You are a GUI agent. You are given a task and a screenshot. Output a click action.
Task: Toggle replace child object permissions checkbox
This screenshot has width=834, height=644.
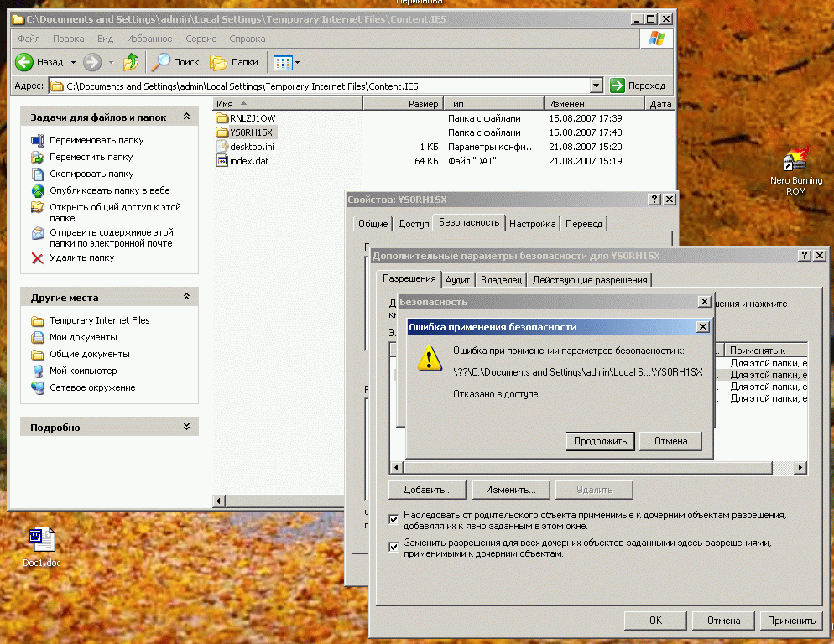tap(394, 547)
